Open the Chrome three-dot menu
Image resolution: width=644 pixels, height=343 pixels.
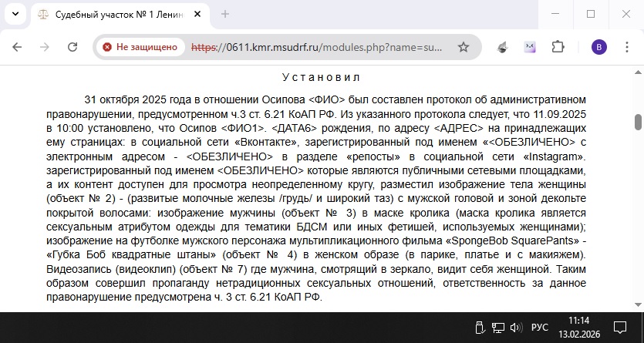tap(627, 47)
